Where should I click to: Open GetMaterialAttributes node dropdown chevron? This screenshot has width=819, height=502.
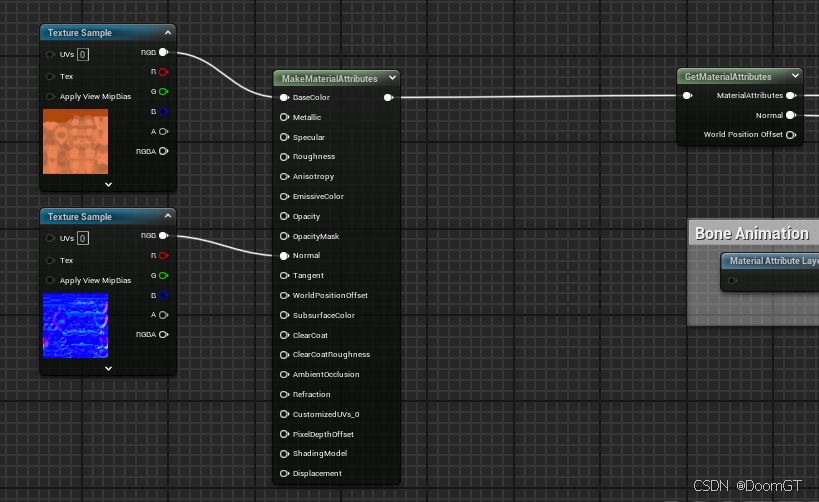[x=795, y=76]
